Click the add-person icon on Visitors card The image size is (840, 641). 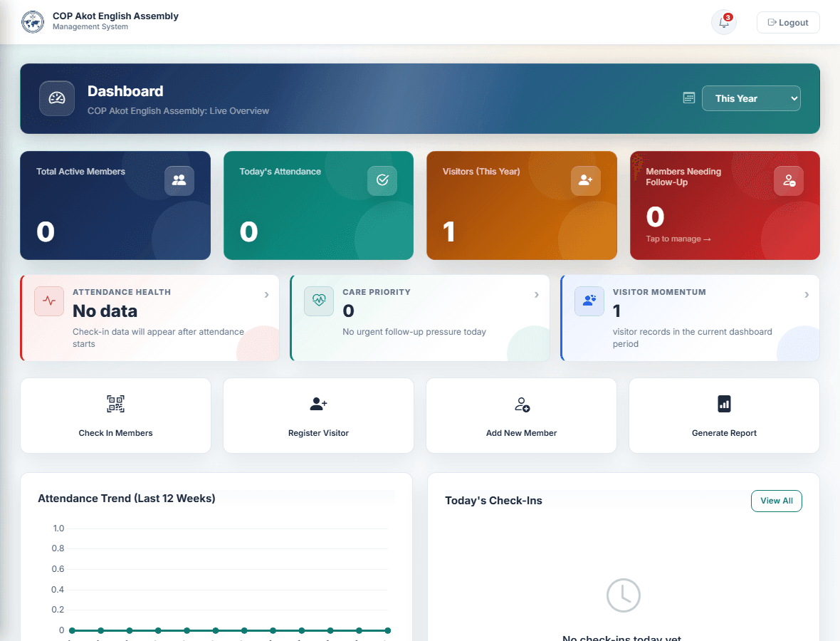586,181
